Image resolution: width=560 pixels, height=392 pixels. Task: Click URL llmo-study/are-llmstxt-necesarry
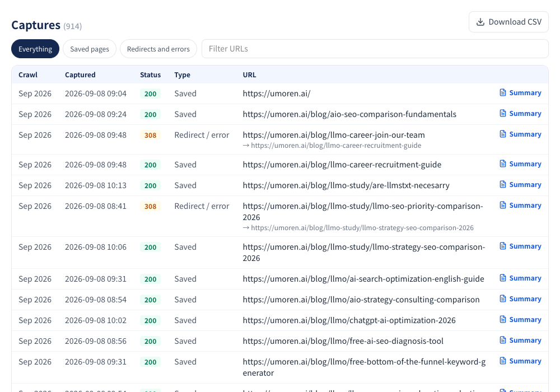coord(346,185)
